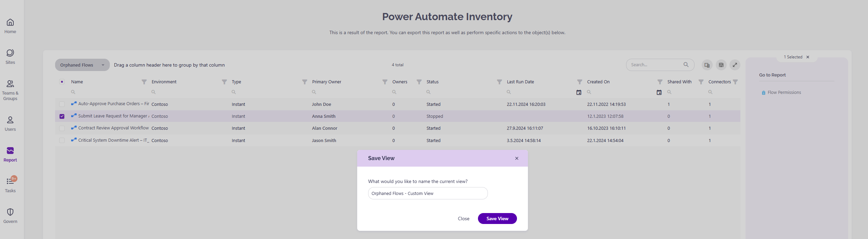Viewport: 868px width, 239px height.
Task: Sort by Last Run Date header
Action: pyautogui.click(x=520, y=82)
